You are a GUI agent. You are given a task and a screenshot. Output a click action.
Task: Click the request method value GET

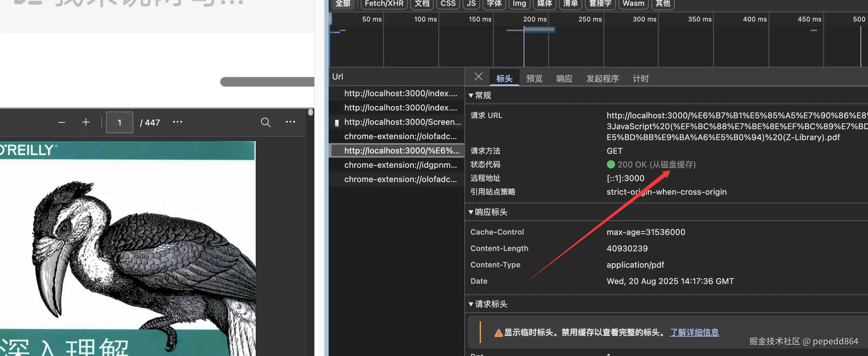pyautogui.click(x=615, y=151)
